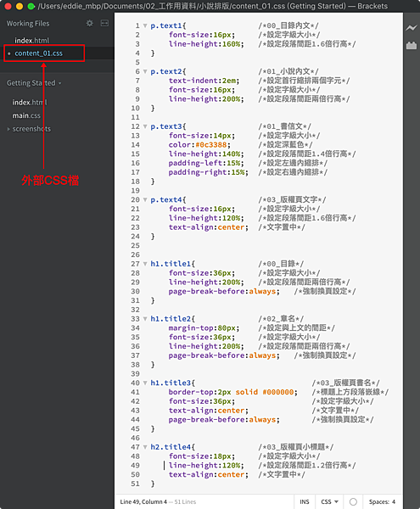Click color value #000000 in border-top
This screenshot has height=509, width=420.
click(x=278, y=392)
